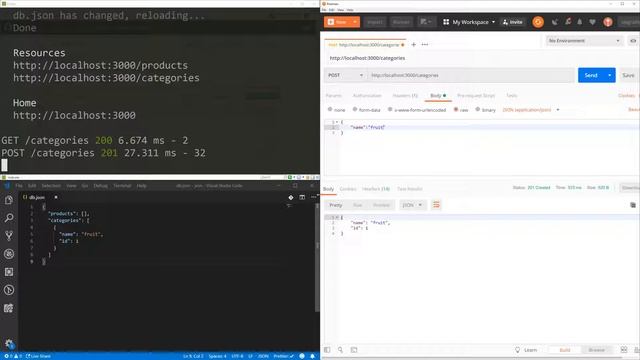Open the response Cookies tab

pos(348,189)
